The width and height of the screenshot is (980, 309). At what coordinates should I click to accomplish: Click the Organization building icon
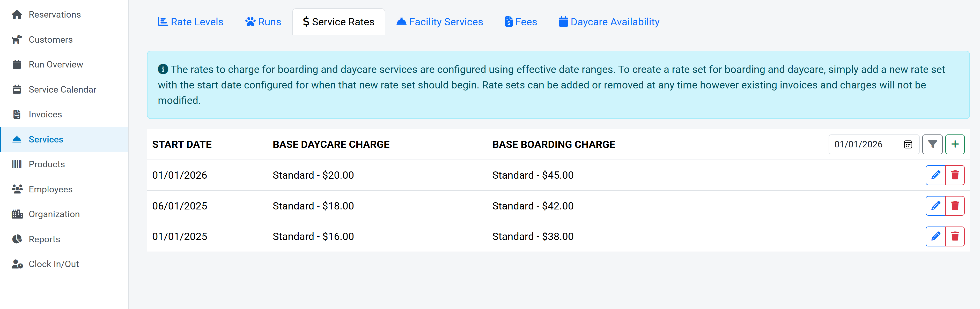[x=17, y=214]
